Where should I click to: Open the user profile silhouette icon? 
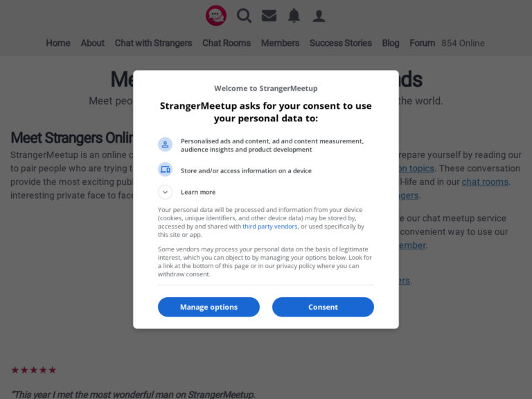pos(319,16)
